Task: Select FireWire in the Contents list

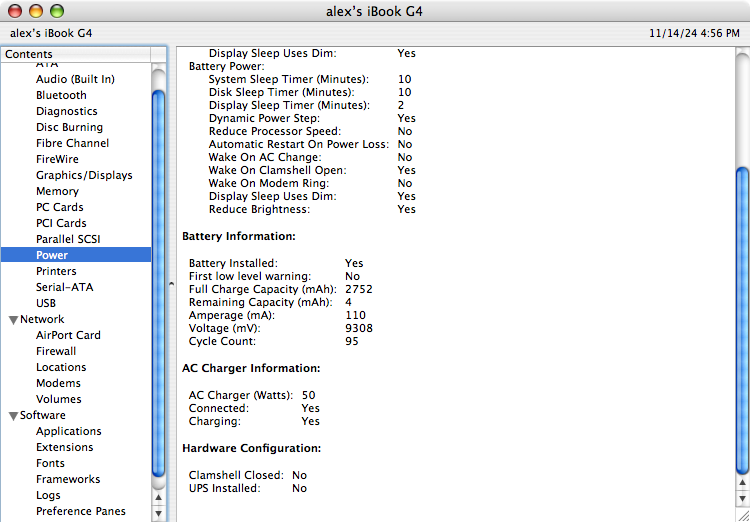Action: 57,159
